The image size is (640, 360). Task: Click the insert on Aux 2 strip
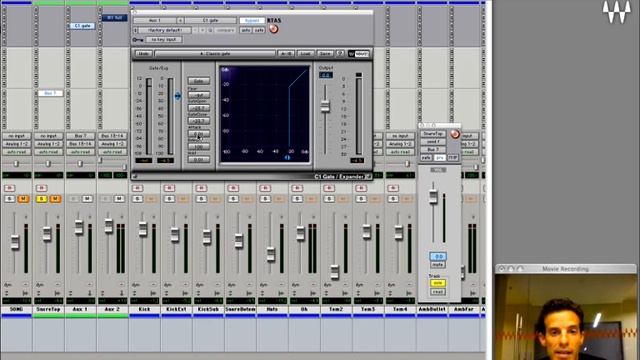click(114, 18)
